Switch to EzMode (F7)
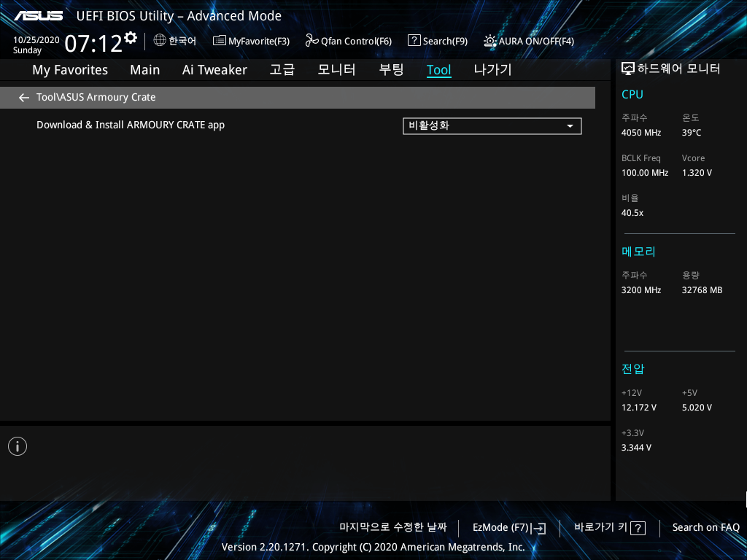Viewport: 747px width, 560px height. coord(500,528)
